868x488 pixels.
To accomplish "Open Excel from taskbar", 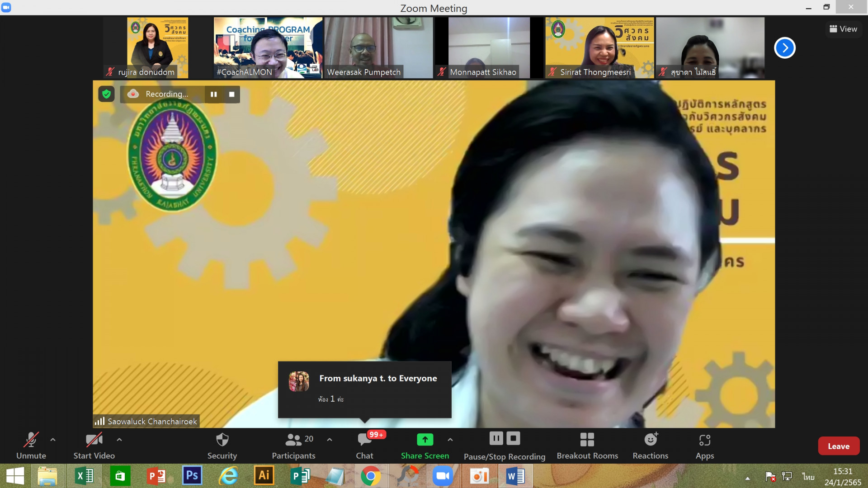I will coord(84,476).
